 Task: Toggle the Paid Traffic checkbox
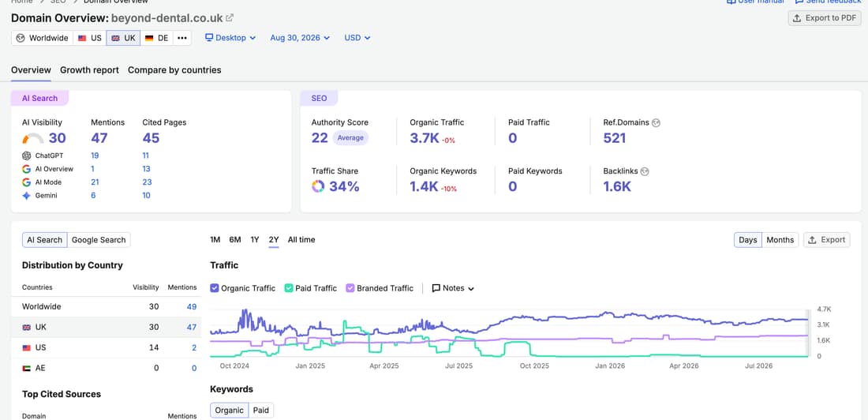pos(289,288)
